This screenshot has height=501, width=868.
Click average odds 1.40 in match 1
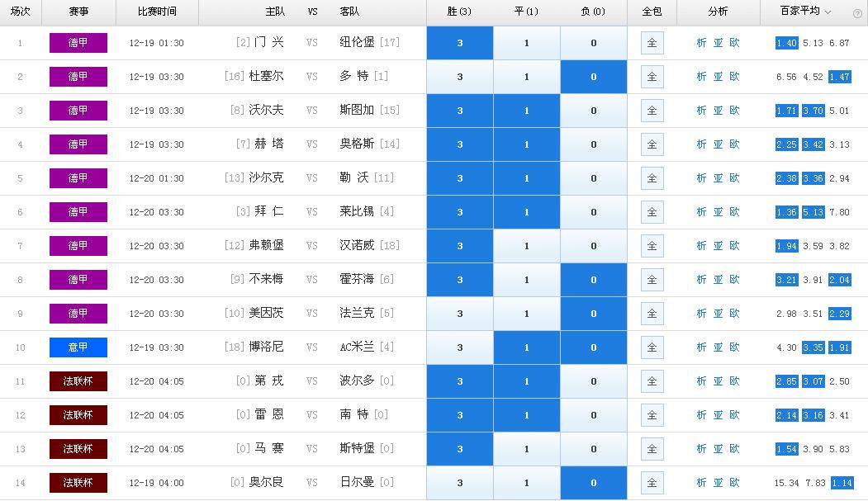pos(786,43)
